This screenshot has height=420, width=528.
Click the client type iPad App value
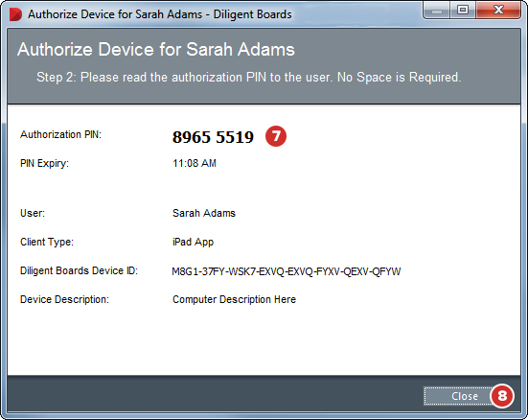coord(193,242)
